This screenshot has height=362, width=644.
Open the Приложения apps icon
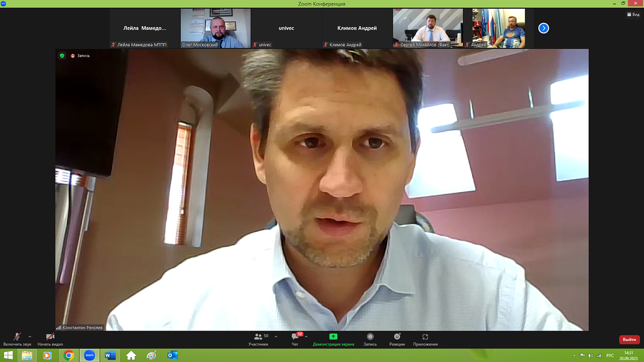point(425,337)
